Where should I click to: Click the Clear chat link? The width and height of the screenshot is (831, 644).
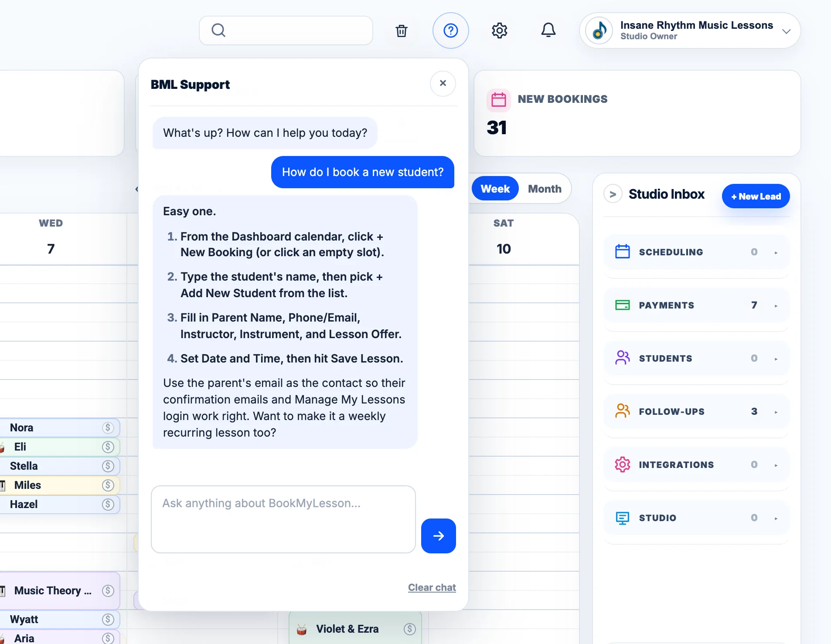(x=432, y=587)
